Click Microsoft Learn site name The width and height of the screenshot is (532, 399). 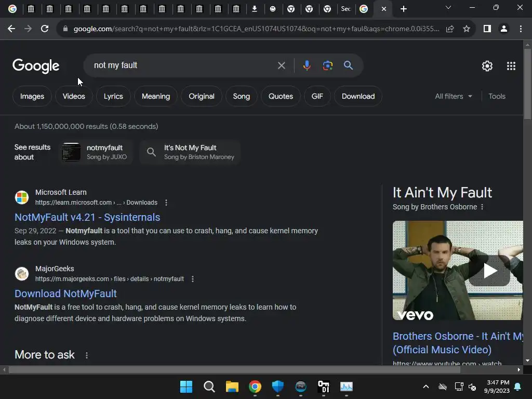(61, 192)
